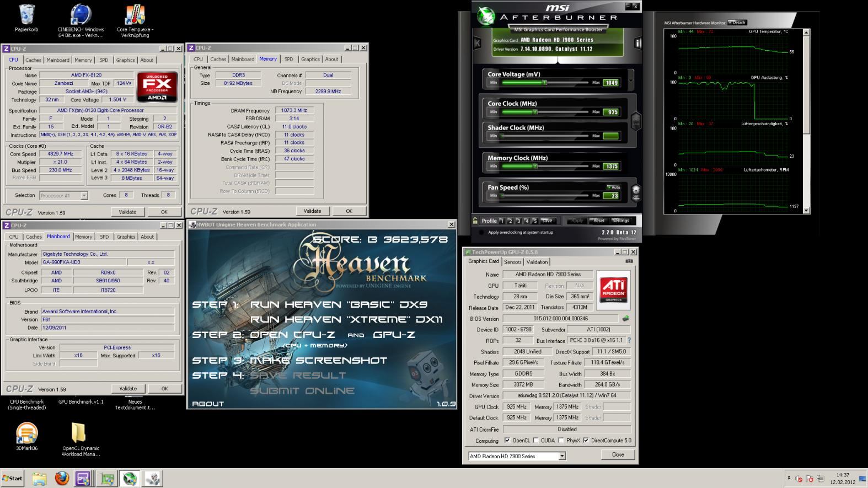Click the Afterburner lock profile padlock icon
868x488 pixels.
475,221
